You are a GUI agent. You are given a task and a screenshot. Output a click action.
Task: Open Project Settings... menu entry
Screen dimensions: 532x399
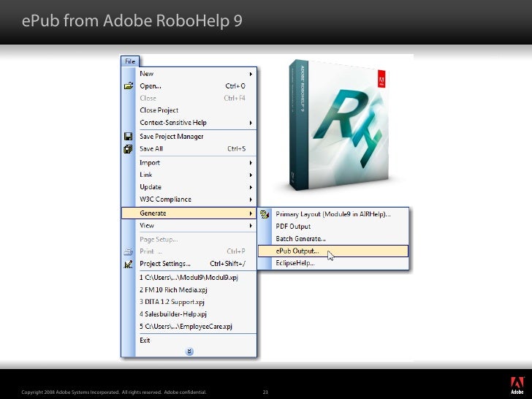(189, 264)
